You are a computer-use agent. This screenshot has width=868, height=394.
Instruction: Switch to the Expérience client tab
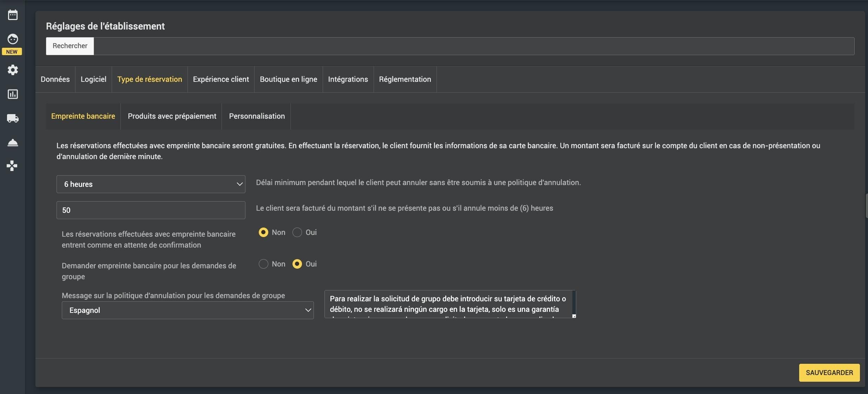coord(221,79)
